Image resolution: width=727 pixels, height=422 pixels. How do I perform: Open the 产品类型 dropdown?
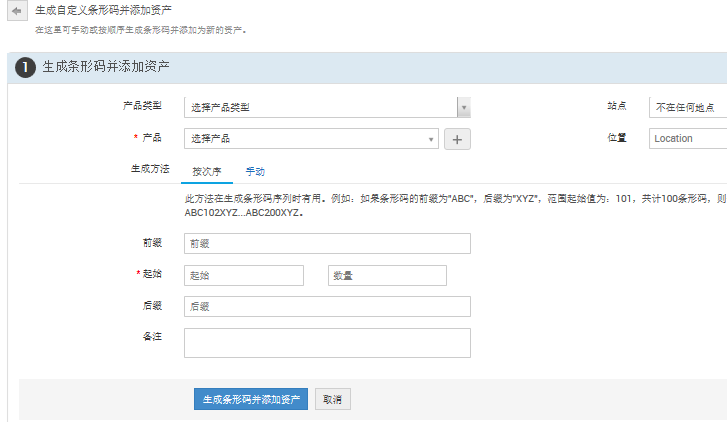463,107
